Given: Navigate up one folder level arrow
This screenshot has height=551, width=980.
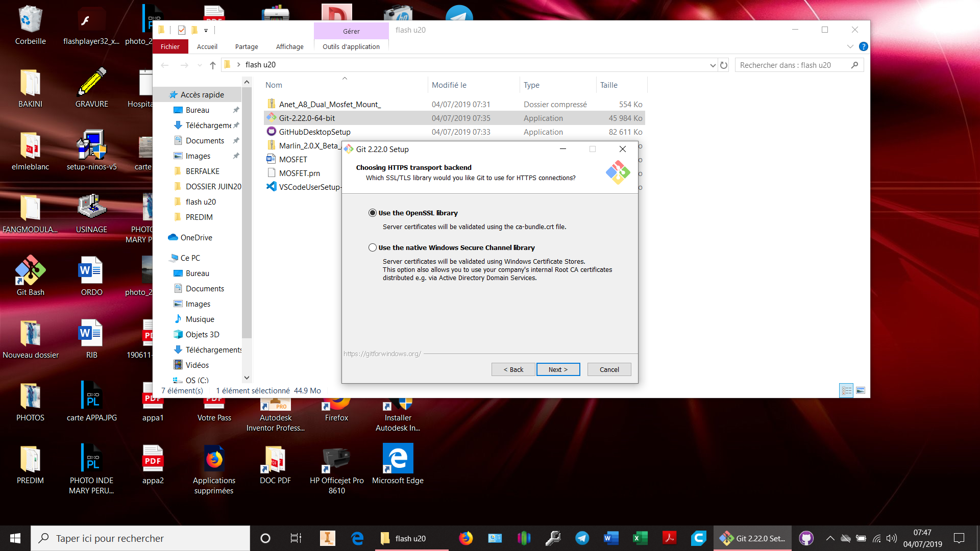Looking at the screenshot, I should [x=213, y=65].
